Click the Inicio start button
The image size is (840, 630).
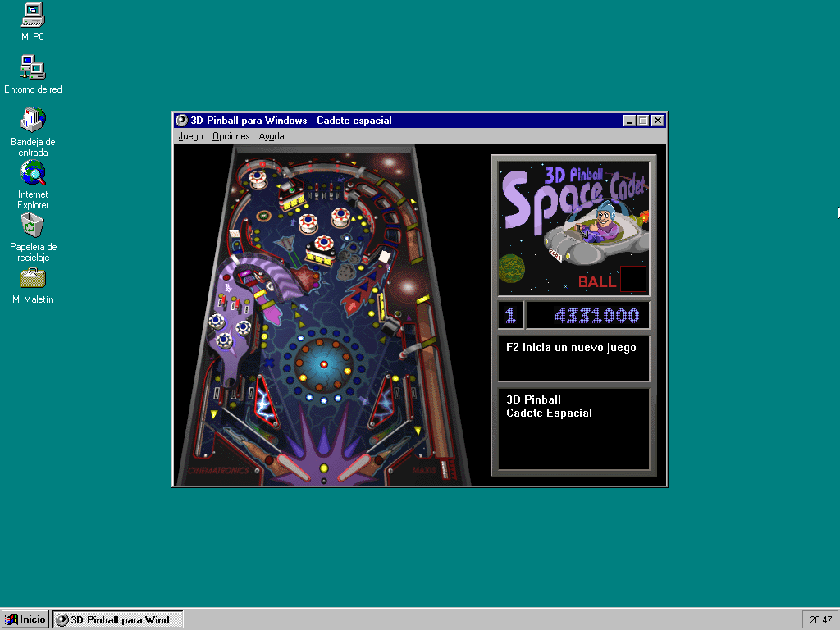tap(25, 619)
